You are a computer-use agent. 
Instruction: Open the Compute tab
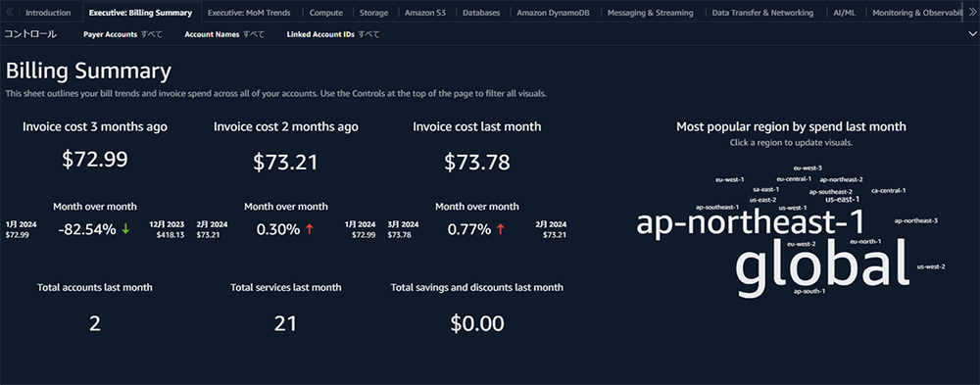(x=325, y=13)
